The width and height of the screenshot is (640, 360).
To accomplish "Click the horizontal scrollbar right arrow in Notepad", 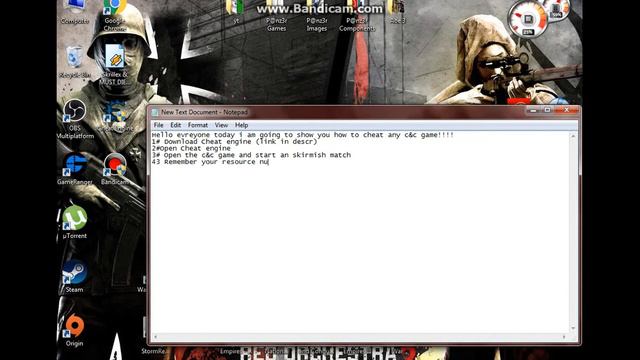I will tap(564, 337).
